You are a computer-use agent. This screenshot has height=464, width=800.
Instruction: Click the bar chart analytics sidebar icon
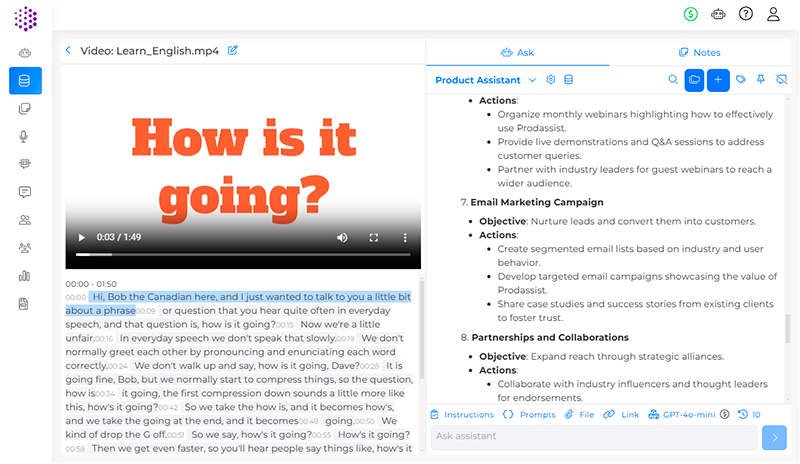pyautogui.click(x=25, y=275)
